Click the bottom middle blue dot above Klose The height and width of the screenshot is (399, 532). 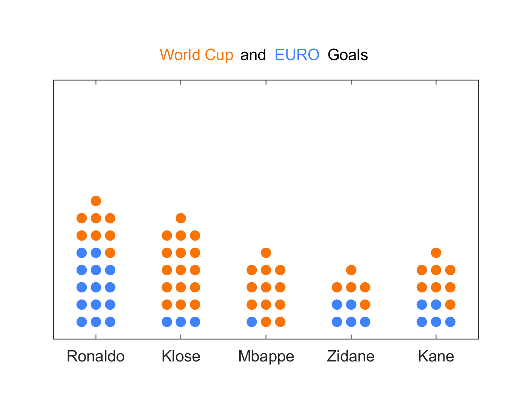tap(181, 322)
